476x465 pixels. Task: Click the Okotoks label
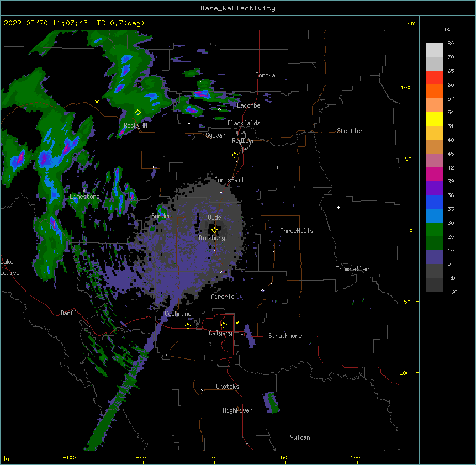pos(228,387)
